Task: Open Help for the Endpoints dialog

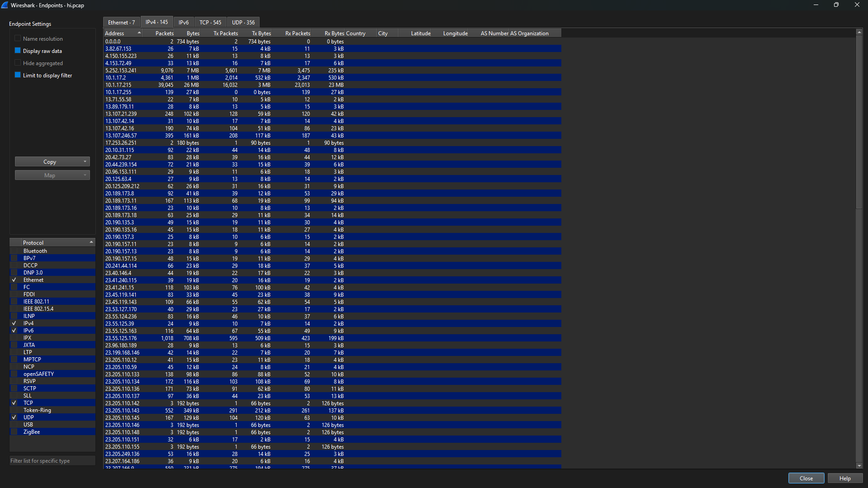Action: [845, 478]
